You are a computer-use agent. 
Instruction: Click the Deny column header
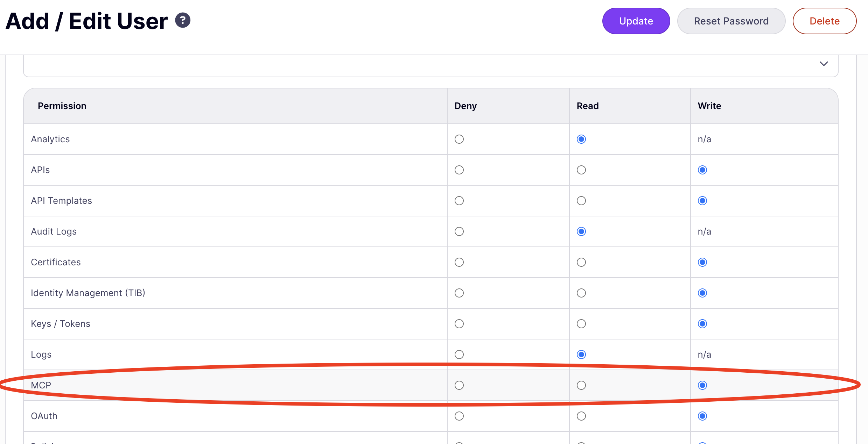[465, 106]
